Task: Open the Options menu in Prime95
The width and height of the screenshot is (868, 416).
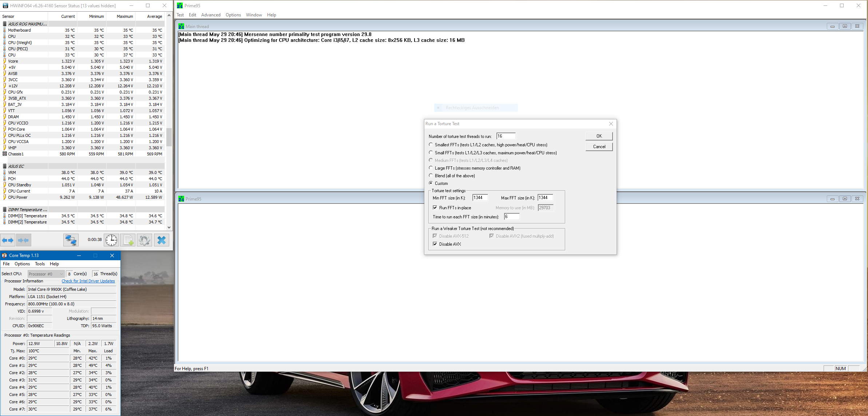Action: (233, 15)
